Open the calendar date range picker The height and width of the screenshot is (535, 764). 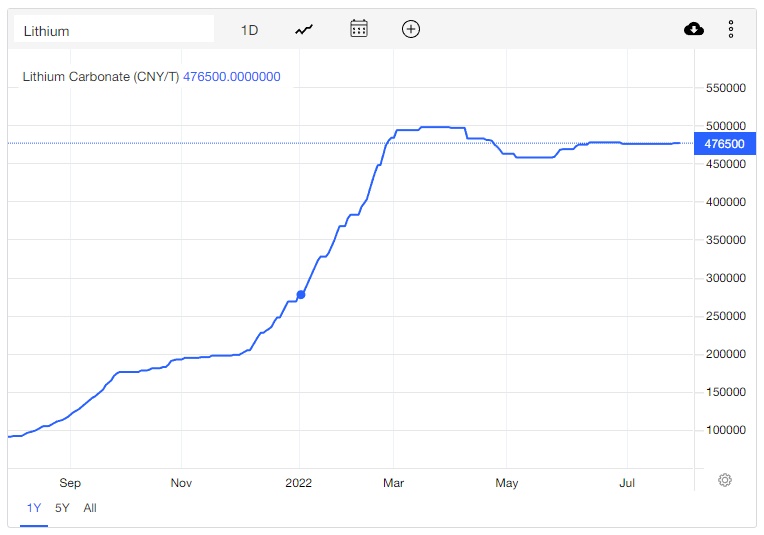click(359, 29)
